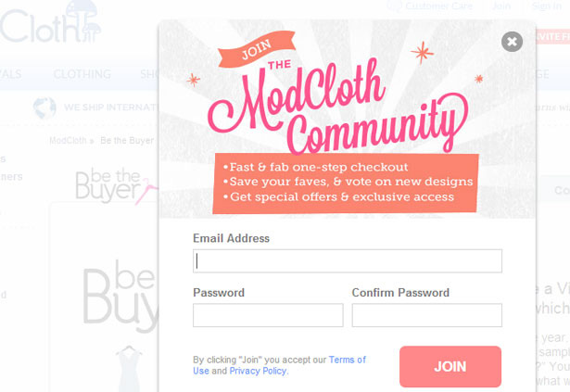Focus the Email Address input field
The image size is (570, 392).
coord(348,261)
